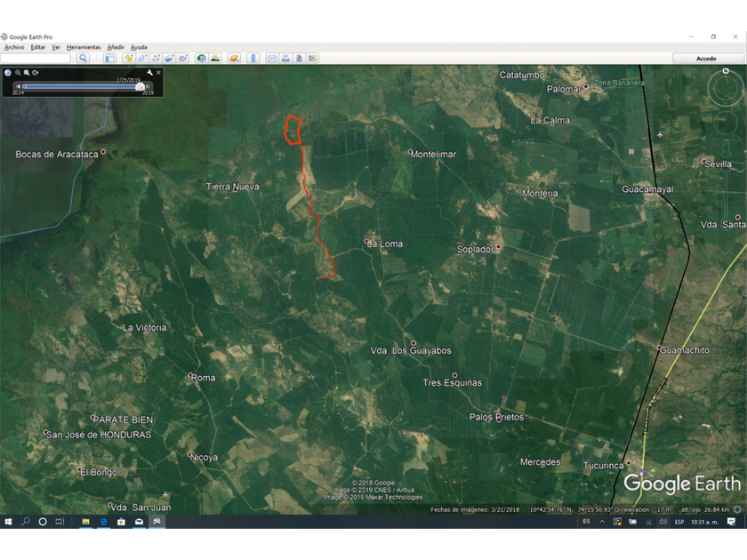This screenshot has width=747, height=560.
Task: Click the Save Image icon
Action: 299,58
